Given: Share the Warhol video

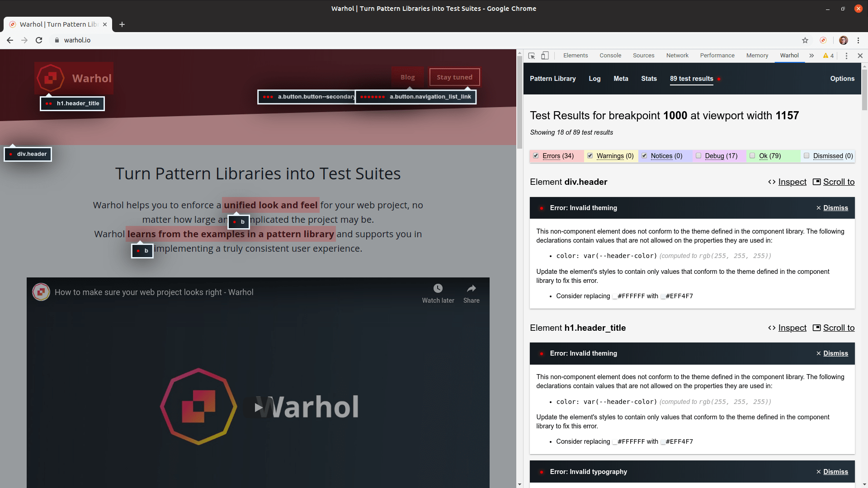Looking at the screenshot, I should (472, 294).
